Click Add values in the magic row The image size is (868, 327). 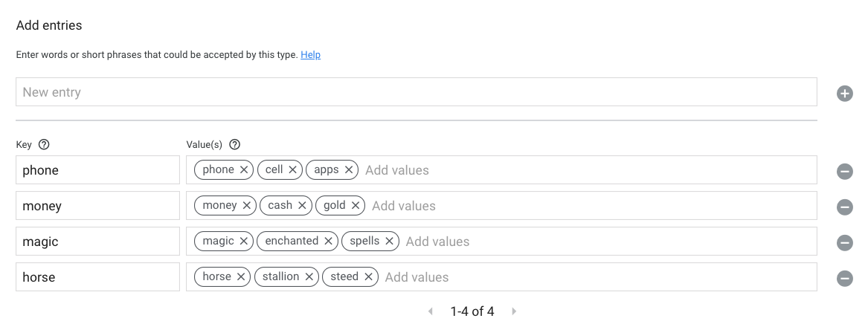[438, 242]
